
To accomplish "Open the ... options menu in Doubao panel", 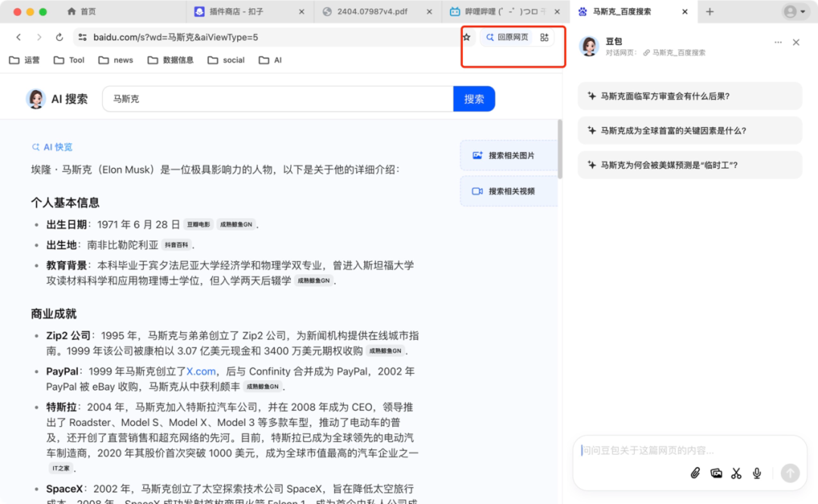I will click(778, 42).
